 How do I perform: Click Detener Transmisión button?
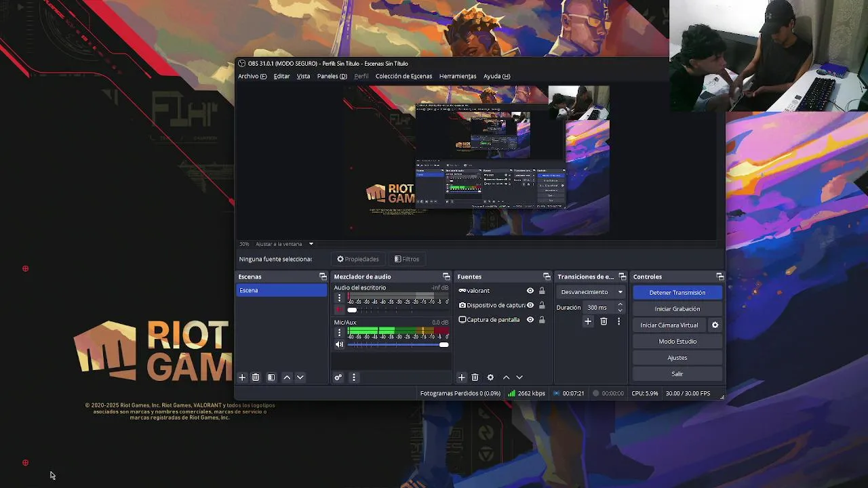click(677, 293)
